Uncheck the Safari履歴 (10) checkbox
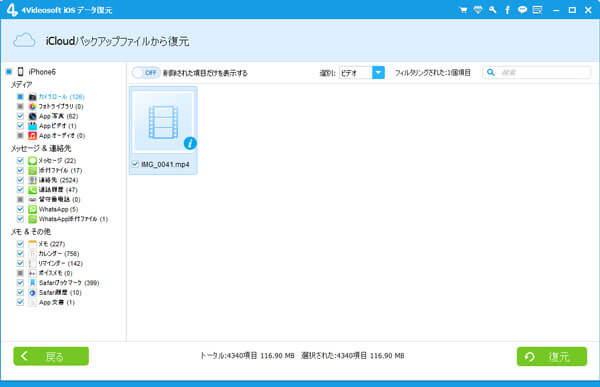Viewport: 600px width, 387px height. point(20,292)
